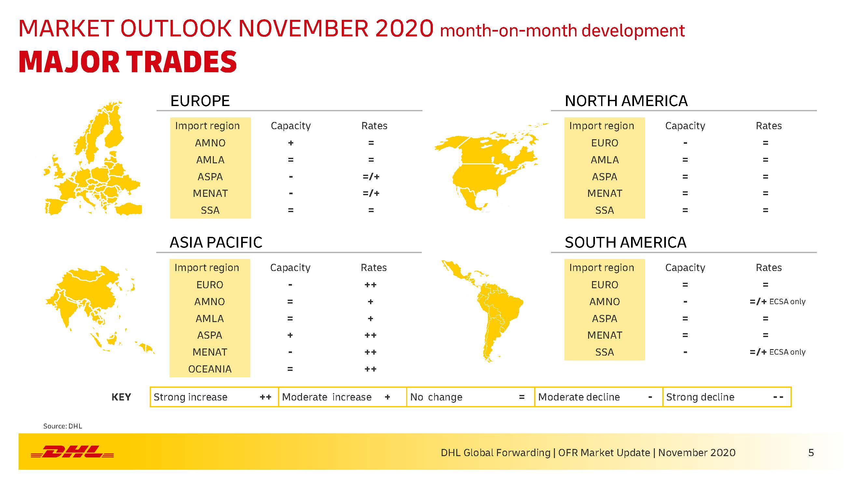The height and width of the screenshot is (488, 868).
Task: Click the ECSA only note beside AMNO
Action: point(787,302)
